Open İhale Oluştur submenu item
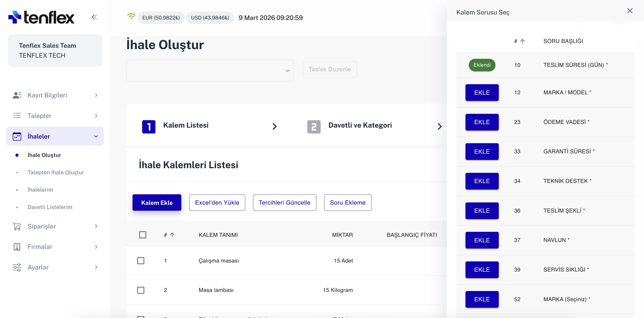Viewport: 644px width, 318px height. click(x=44, y=155)
